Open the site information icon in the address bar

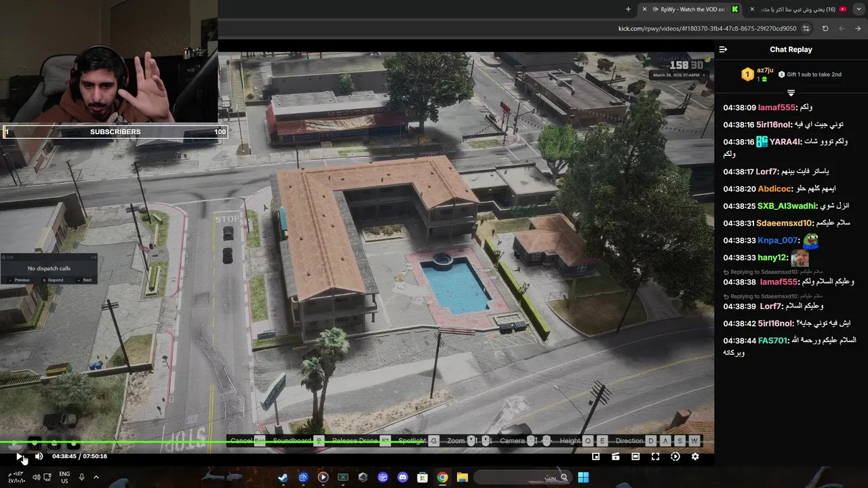[x=806, y=28]
